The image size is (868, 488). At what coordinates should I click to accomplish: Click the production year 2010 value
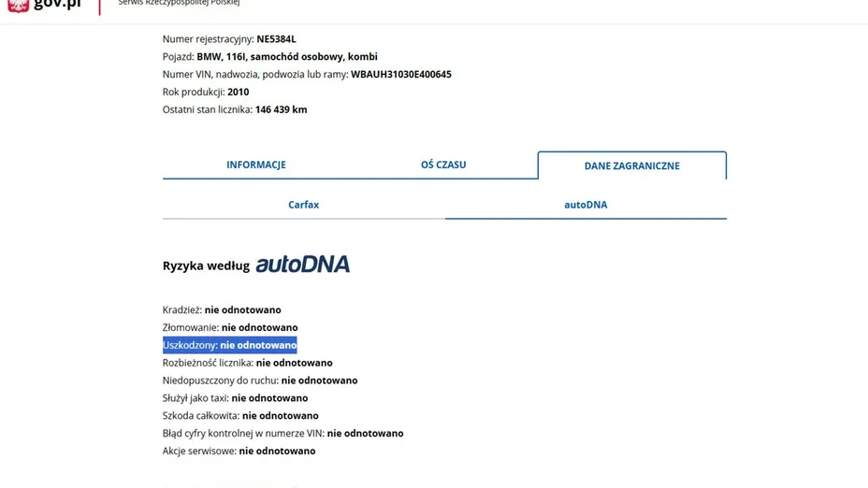(238, 93)
